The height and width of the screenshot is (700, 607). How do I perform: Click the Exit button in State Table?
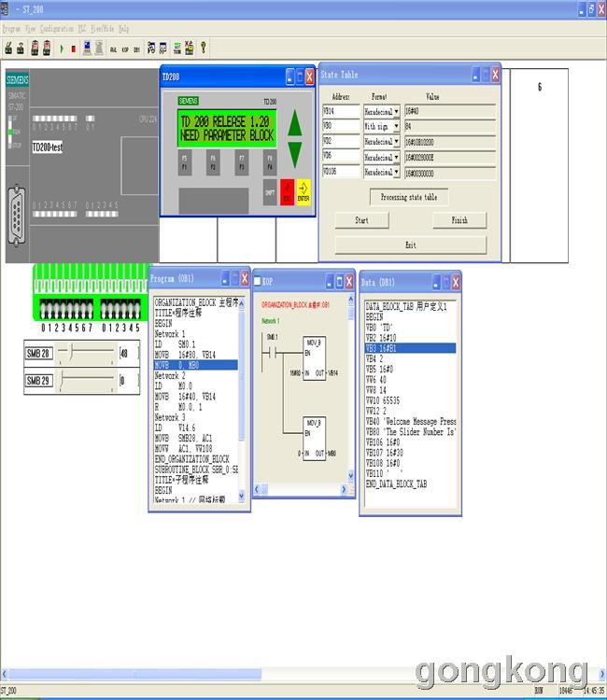coord(411,245)
